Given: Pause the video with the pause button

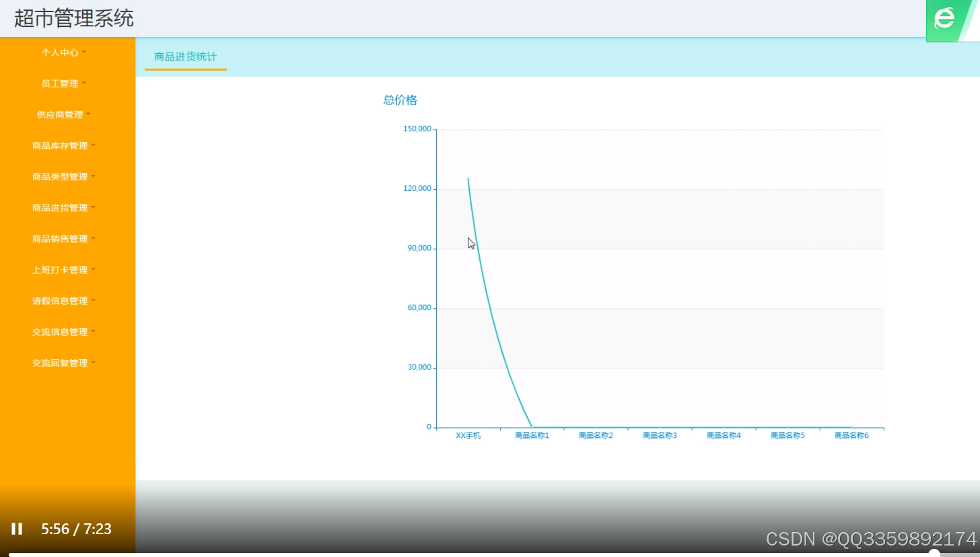Looking at the screenshot, I should pyautogui.click(x=17, y=529).
